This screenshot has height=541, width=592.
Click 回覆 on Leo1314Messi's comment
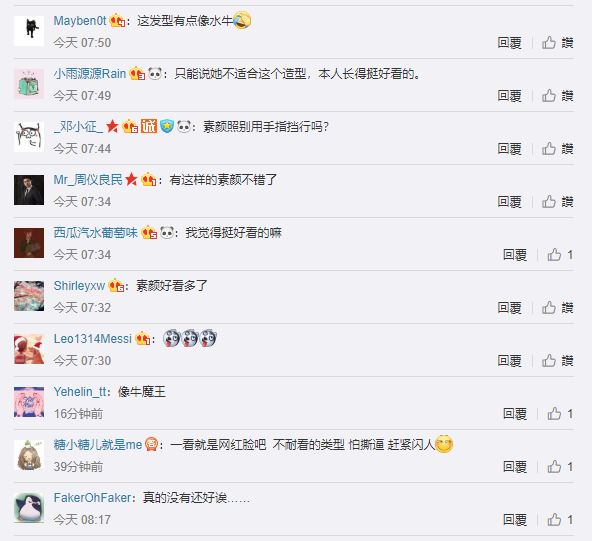click(509, 361)
